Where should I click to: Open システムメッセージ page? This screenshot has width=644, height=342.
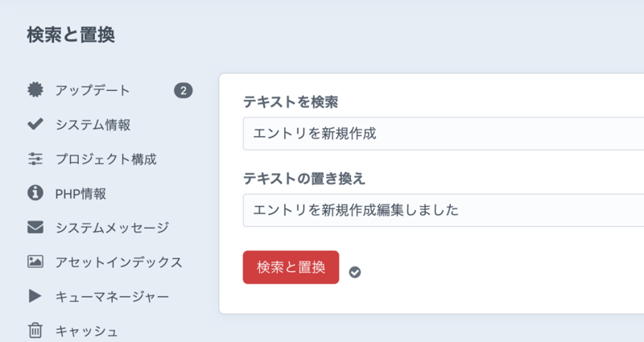tap(112, 228)
